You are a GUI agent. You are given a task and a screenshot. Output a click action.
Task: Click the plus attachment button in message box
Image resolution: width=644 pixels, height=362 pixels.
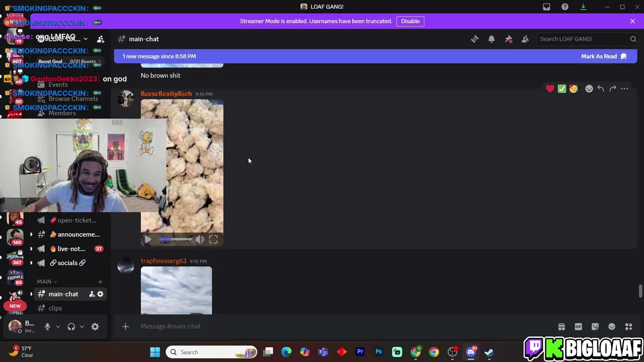coord(126,326)
